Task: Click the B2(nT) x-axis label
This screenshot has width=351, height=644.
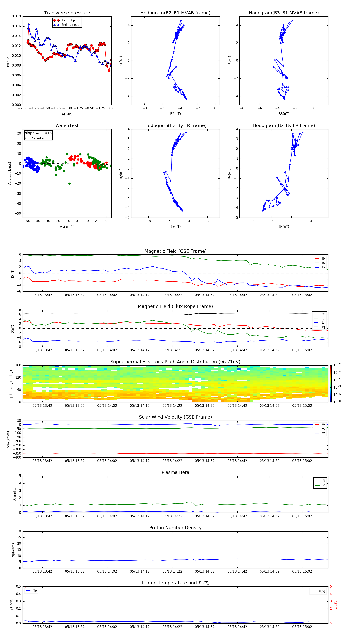Action: pos(175,114)
